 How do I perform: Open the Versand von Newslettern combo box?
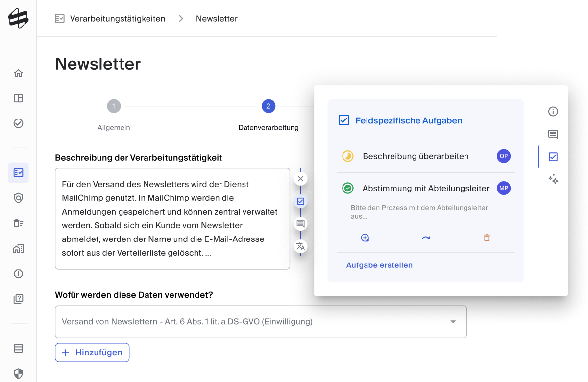point(261,322)
